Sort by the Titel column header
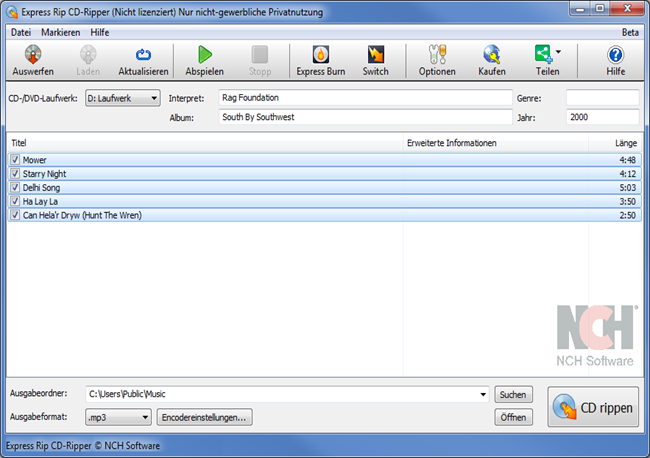The width and height of the screenshot is (650, 458). (205, 143)
